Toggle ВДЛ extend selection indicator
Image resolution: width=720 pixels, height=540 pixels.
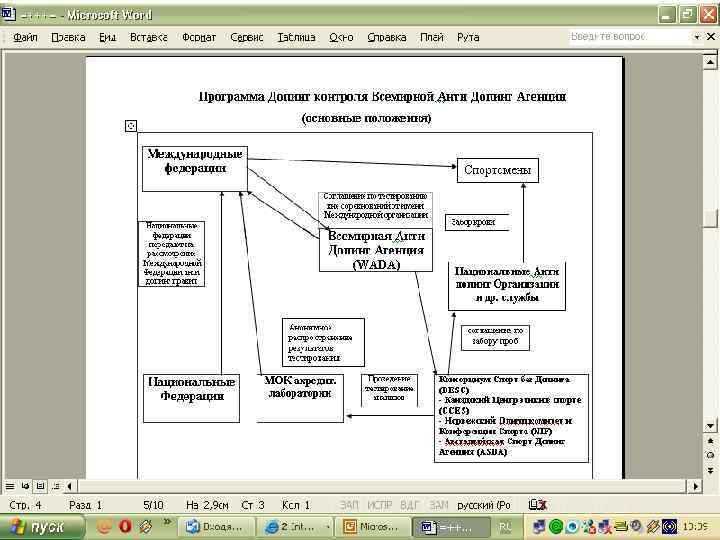pos(410,505)
